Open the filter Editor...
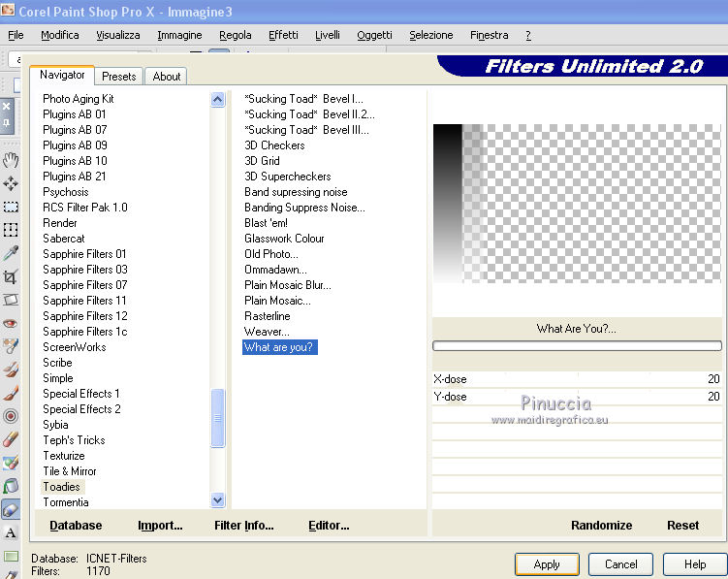This screenshot has height=579, width=728. click(329, 525)
